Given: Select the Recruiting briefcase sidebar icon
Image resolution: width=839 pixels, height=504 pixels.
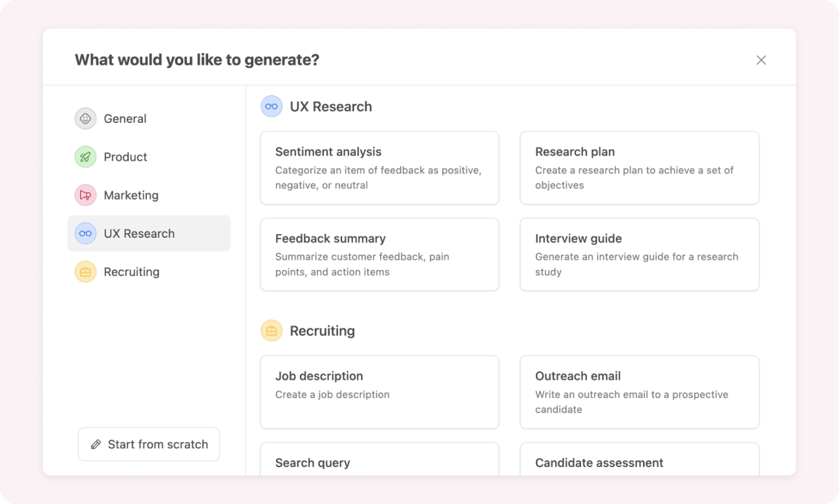Looking at the screenshot, I should (x=85, y=272).
